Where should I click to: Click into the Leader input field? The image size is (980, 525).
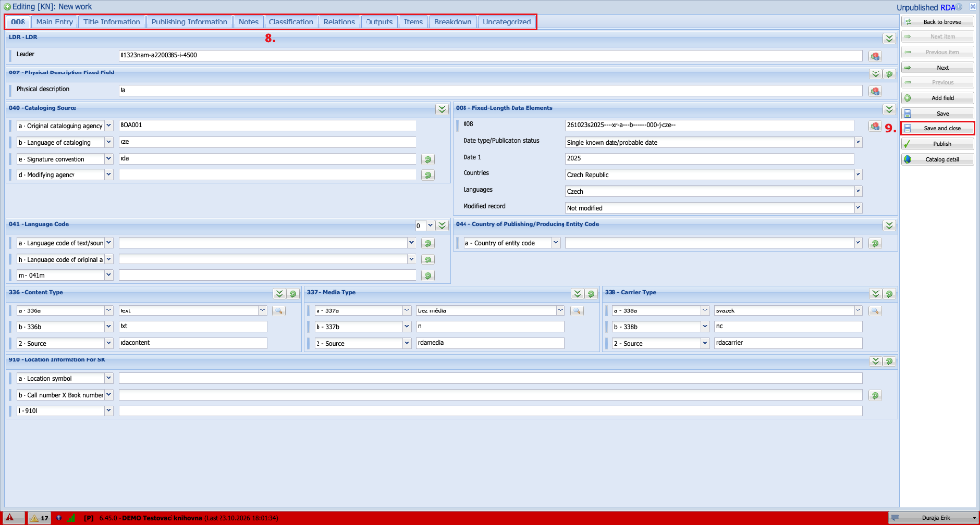pyautogui.click(x=490, y=56)
